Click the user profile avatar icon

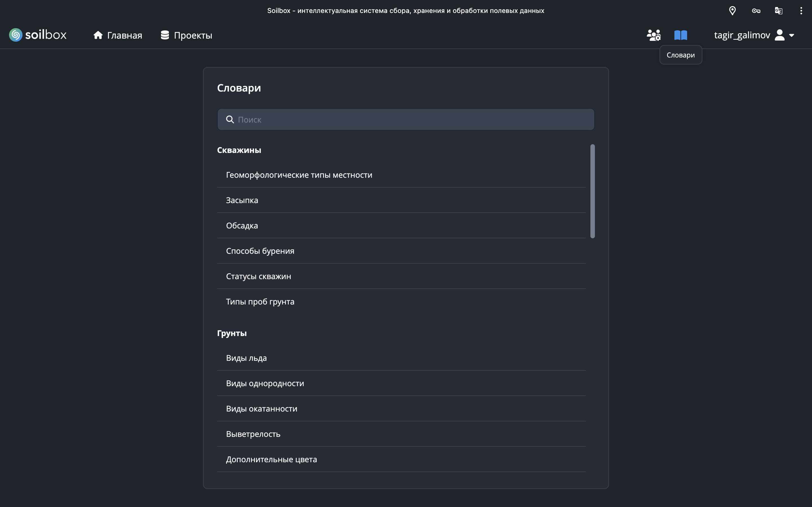[780, 35]
